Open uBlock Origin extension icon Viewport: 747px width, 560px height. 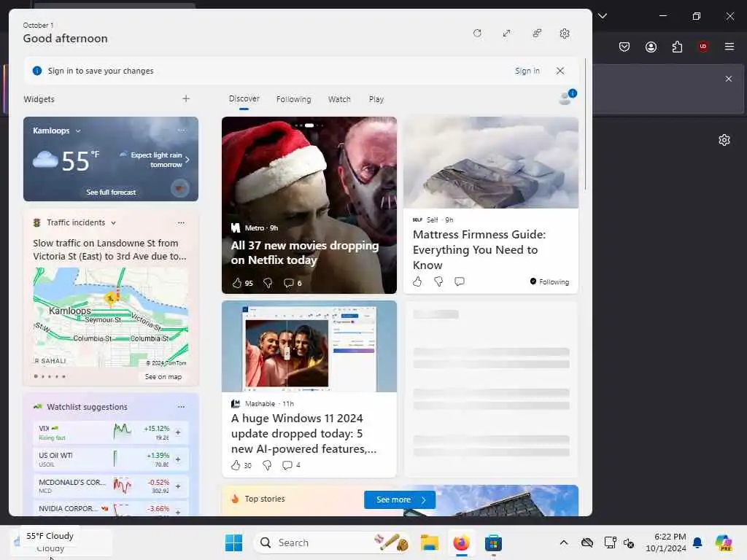(703, 46)
